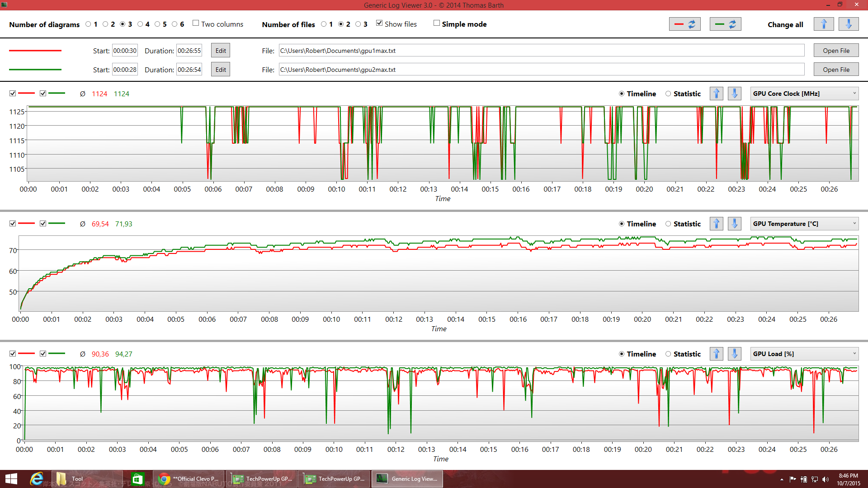Click the red line swap file button
Viewport: 868px width, 488px height.
pos(684,24)
